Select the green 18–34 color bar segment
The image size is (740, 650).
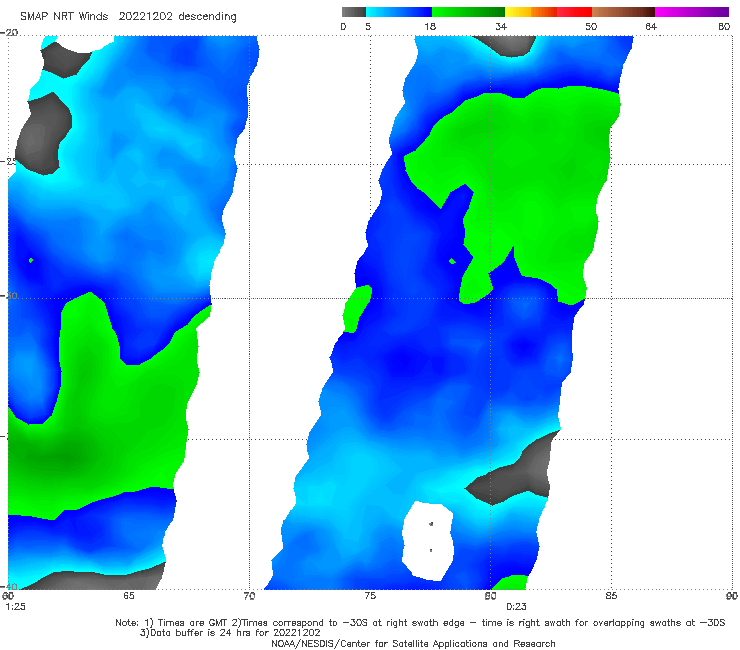point(468,12)
